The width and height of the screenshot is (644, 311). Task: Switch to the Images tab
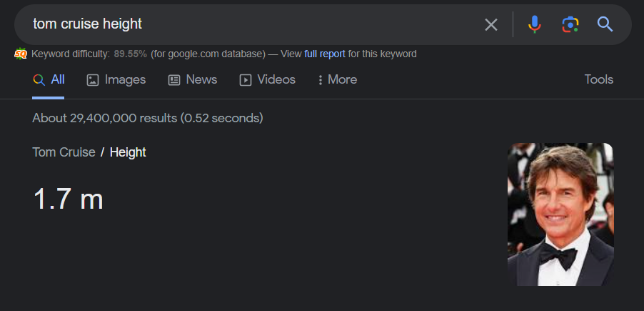116,79
